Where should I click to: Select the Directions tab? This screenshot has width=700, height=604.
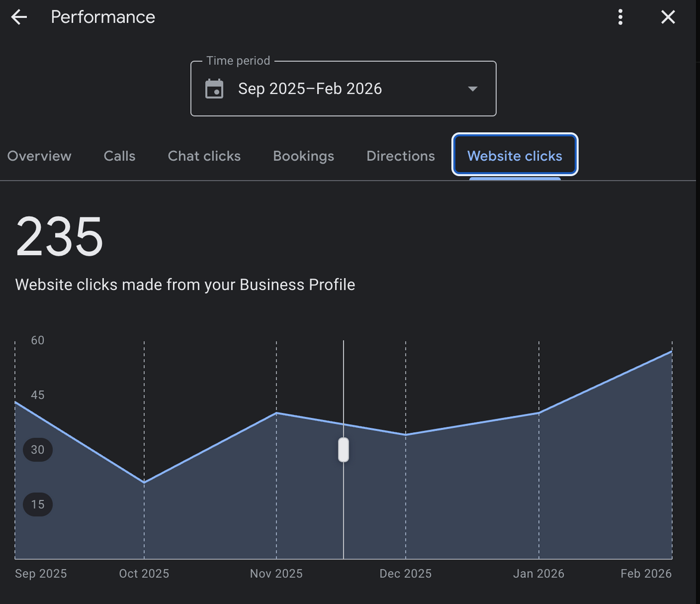[x=401, y=156]
